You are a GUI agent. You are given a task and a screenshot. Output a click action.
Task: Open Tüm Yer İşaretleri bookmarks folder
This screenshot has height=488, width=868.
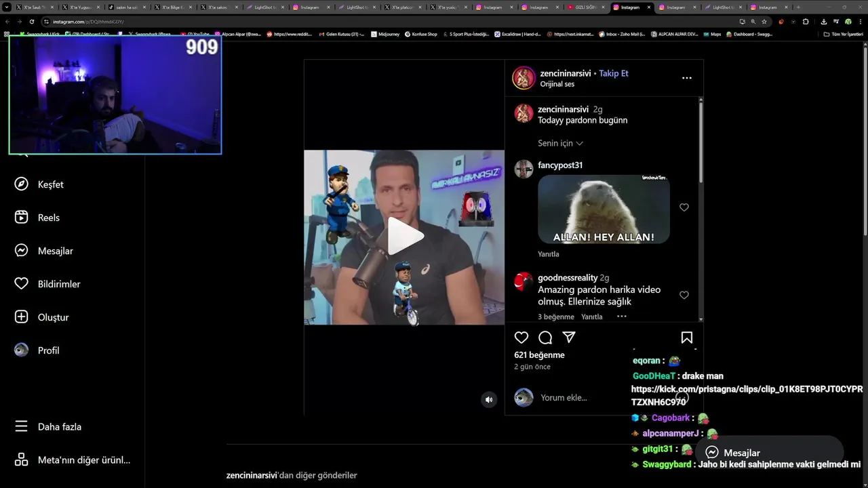[x=842, y=34]
